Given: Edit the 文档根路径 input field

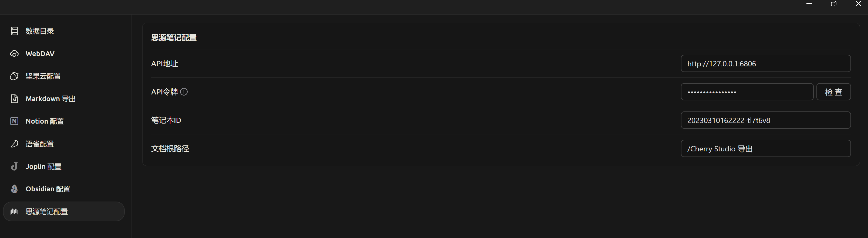Looking at the screenshot, I should [766, 148].
